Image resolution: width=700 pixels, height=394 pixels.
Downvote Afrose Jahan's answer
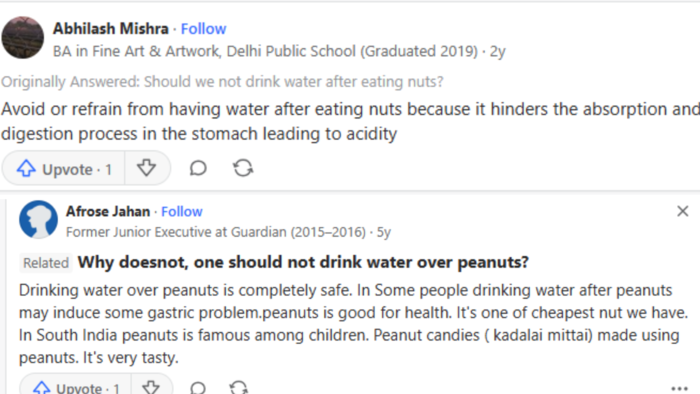click(x=152, y=386)
